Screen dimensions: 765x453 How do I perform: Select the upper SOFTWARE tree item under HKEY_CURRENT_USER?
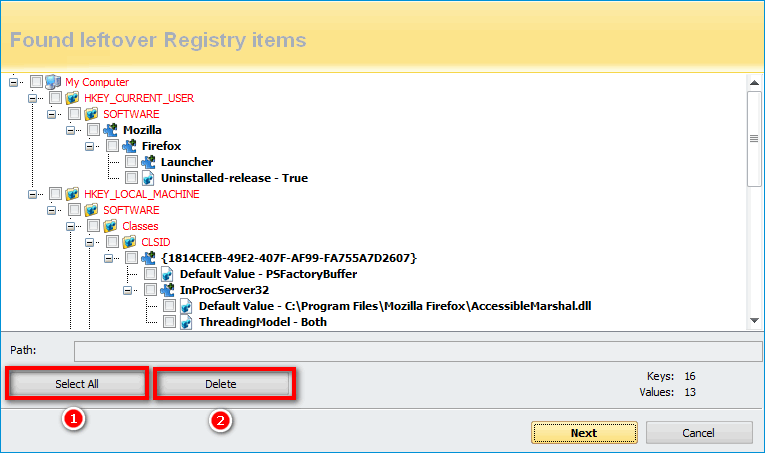coord(131,114)
